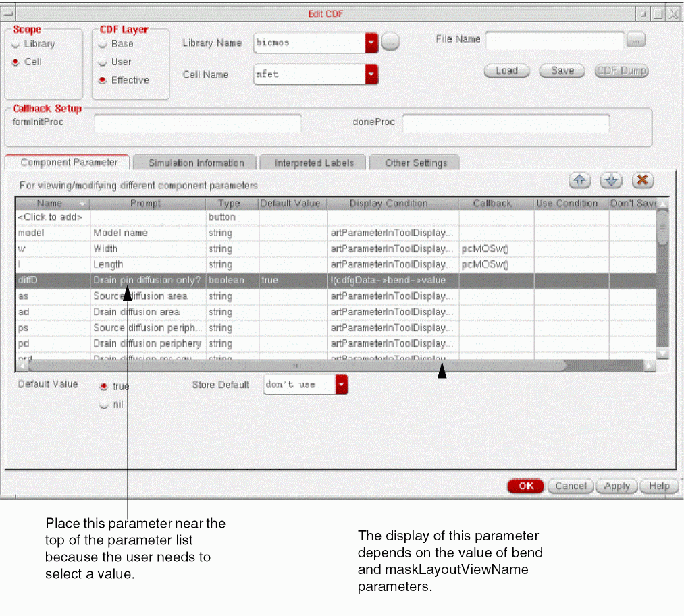The image size is (684, 616).
Task: Open the Library Name dropdown
Action: coord(371,43)
